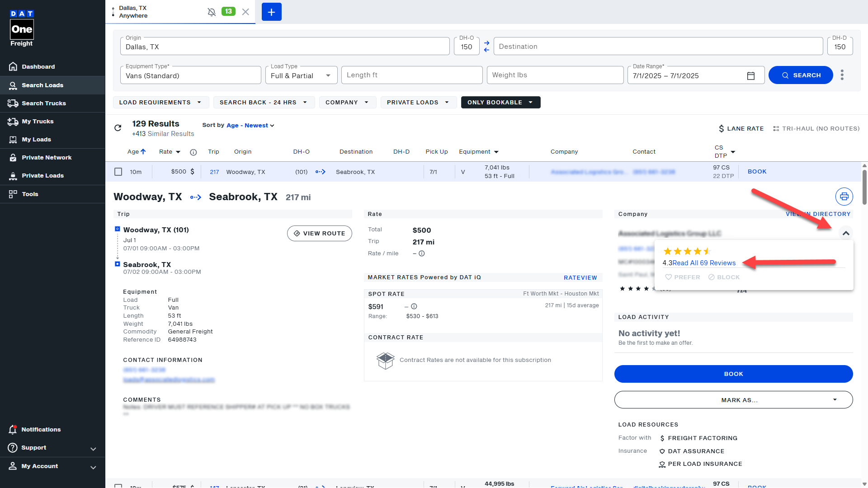Open RATEVIEW link

click(580, 277)
